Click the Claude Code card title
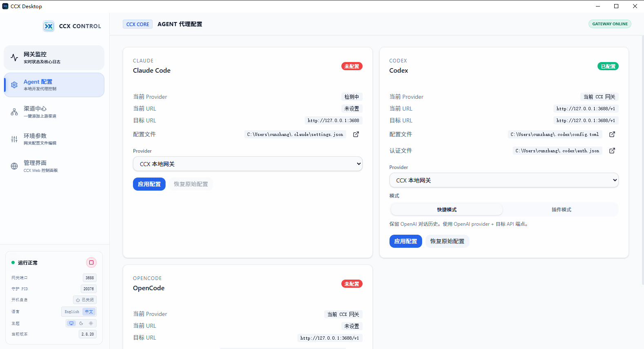This screenshot has height=349, width=644. click(x=152, y=71)
